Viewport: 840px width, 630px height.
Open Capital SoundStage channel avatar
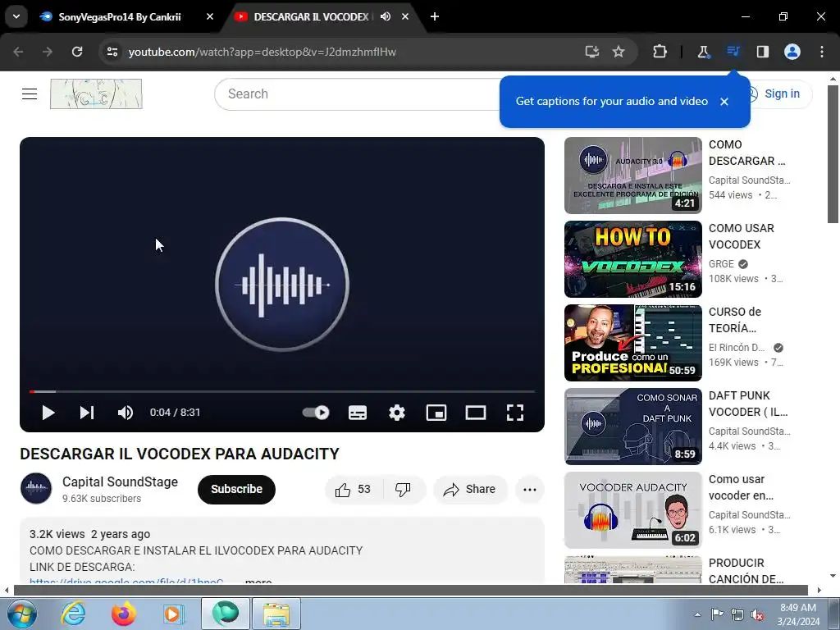coord(36,489)
